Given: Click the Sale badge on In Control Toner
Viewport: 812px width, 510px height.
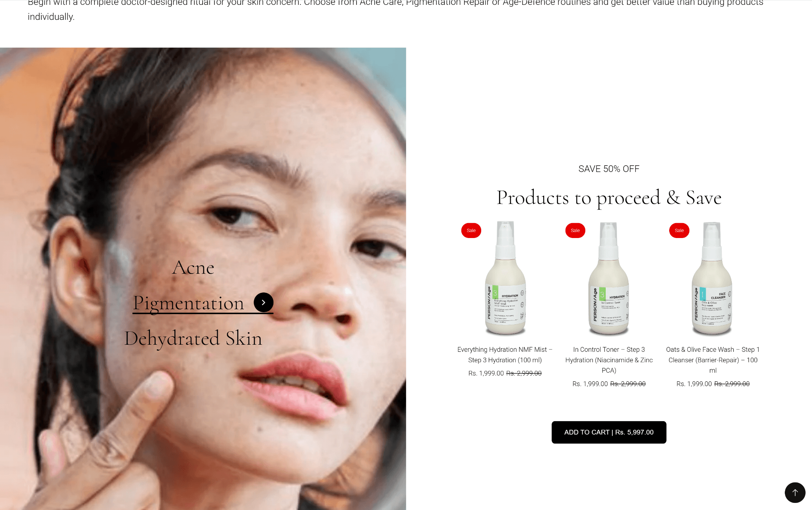Looking at the screenshot, I should tap(575, 231).
